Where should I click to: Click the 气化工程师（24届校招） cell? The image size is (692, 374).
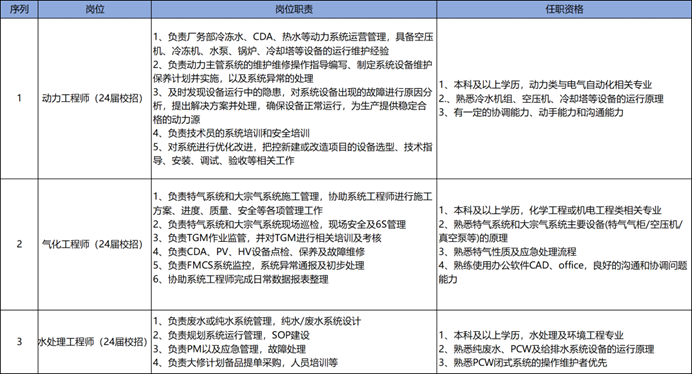[94, 244]
